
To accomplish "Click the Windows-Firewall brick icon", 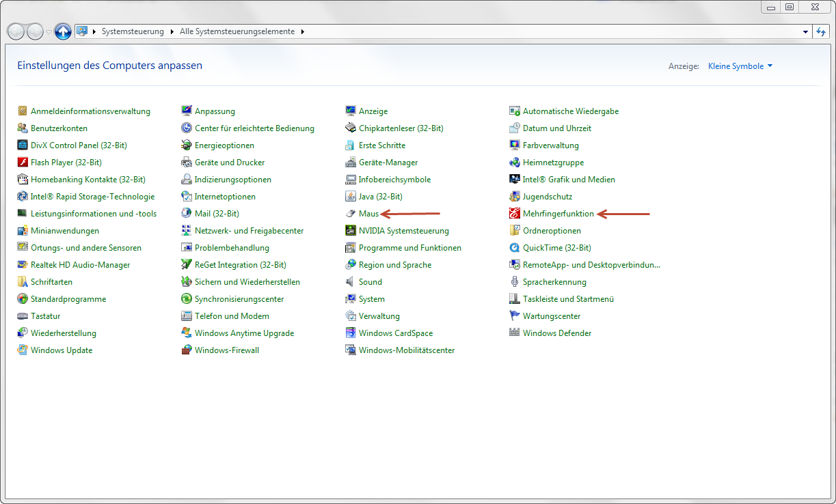I will point(187,350).
